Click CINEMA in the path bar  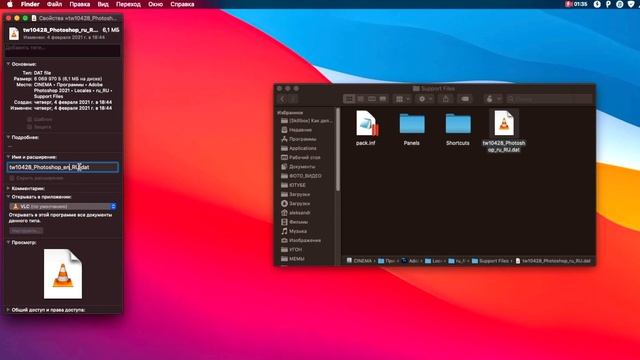pos(359,261)
